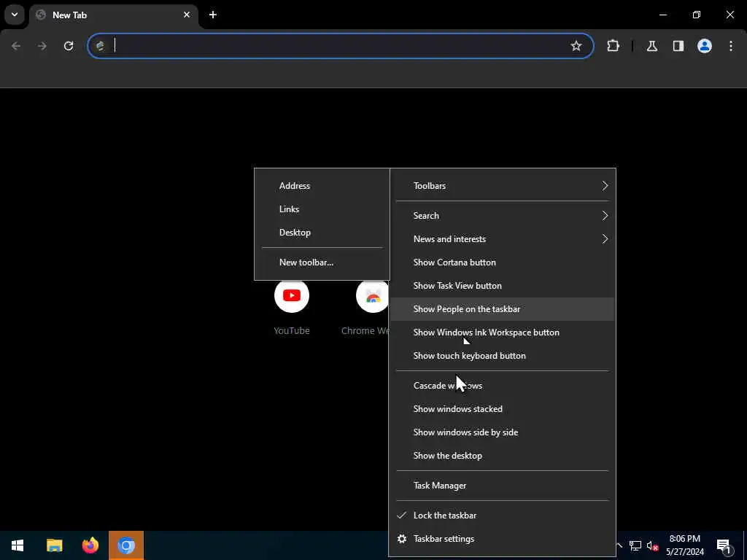Image resolution: width=747 pixels, height=560 pixels.
Task: Toggle Show Cortana button
Action: (503, 262)
